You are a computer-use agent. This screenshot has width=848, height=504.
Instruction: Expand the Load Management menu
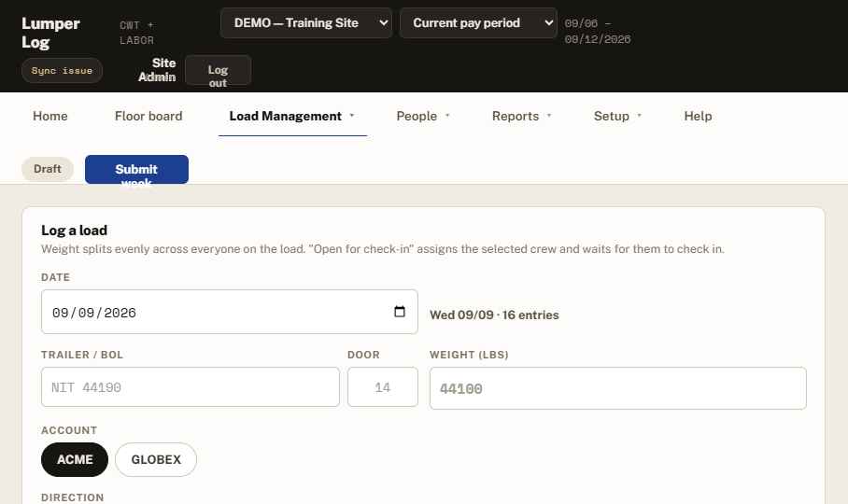[292, 116]
